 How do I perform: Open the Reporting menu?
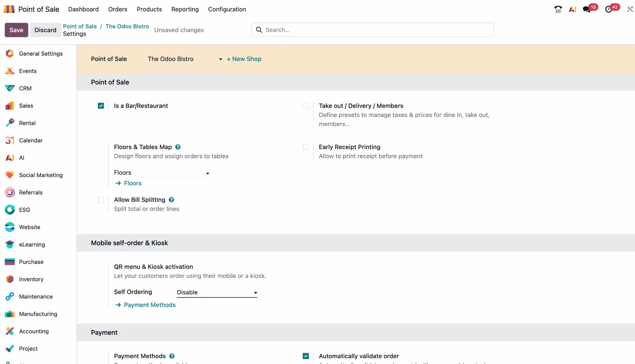[x=185, y=9]
